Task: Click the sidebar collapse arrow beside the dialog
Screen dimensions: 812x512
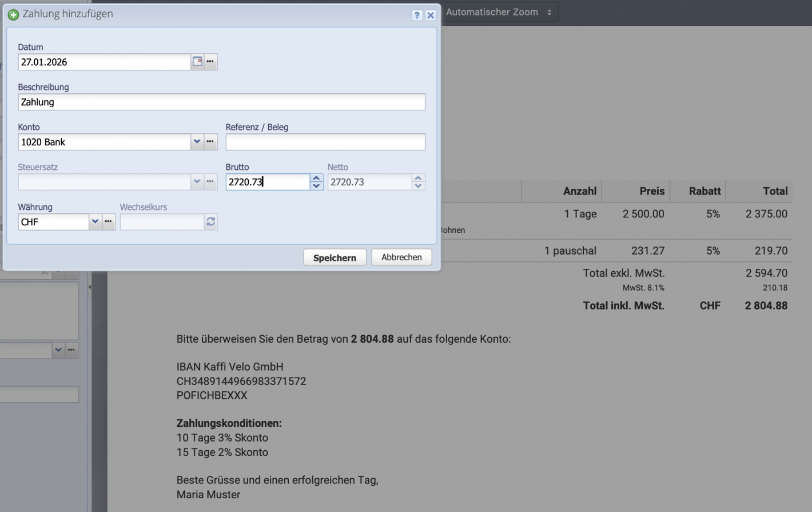Action: tap(90, 287)
